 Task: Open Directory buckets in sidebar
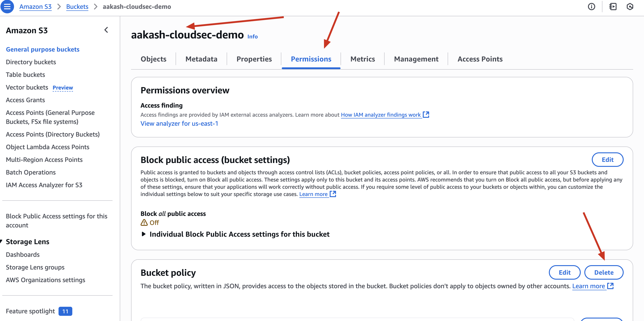31,62
